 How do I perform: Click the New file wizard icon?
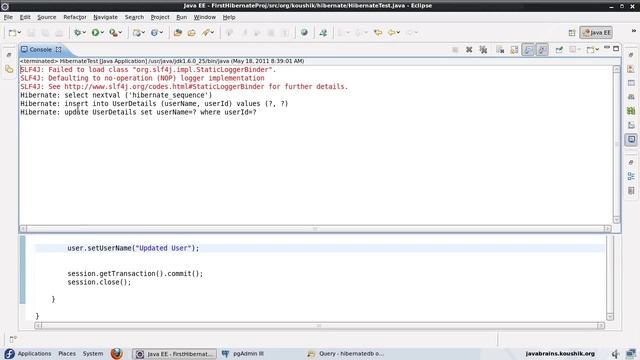point(13,33)
